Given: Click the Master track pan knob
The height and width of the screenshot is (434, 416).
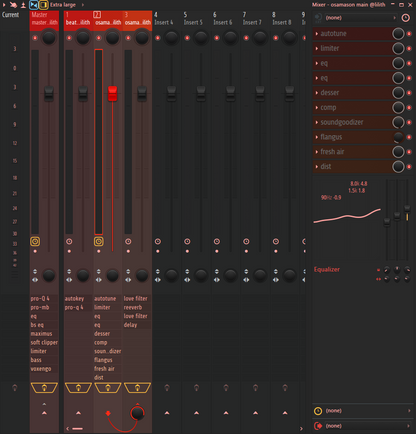Looking at the screenshot, I should (49, 38).
